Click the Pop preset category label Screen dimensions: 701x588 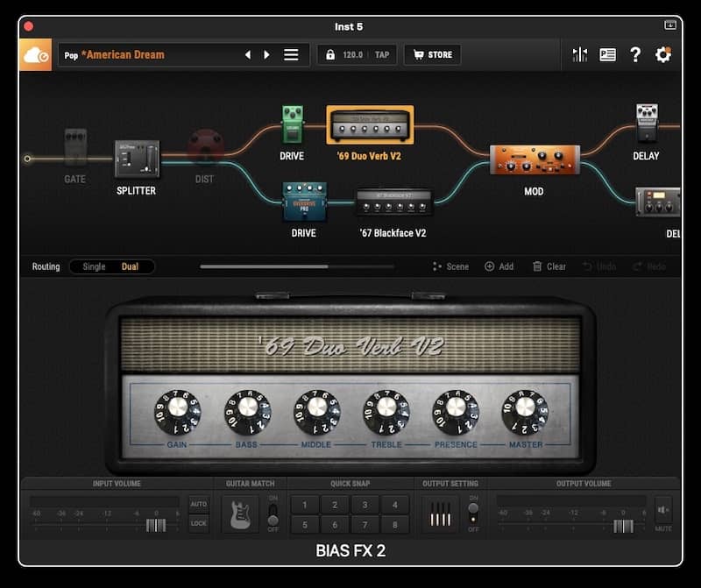point(71,55)
